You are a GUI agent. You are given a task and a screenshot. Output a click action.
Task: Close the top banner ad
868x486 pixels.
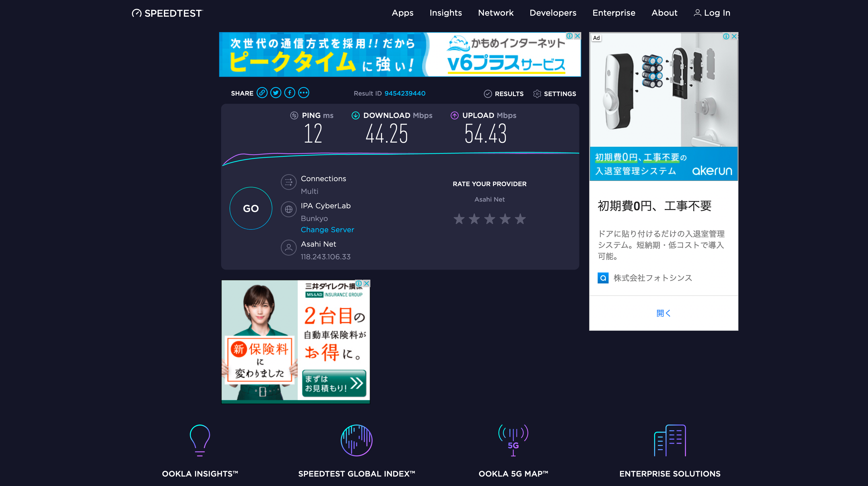tap(577, 36)
